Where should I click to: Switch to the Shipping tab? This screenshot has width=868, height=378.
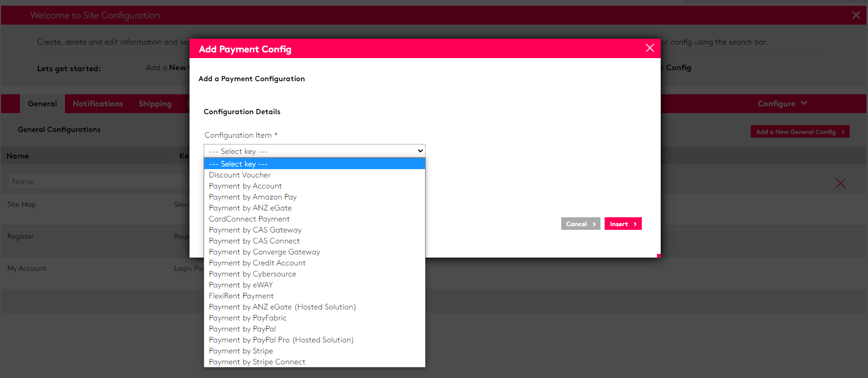pos(155,104)
